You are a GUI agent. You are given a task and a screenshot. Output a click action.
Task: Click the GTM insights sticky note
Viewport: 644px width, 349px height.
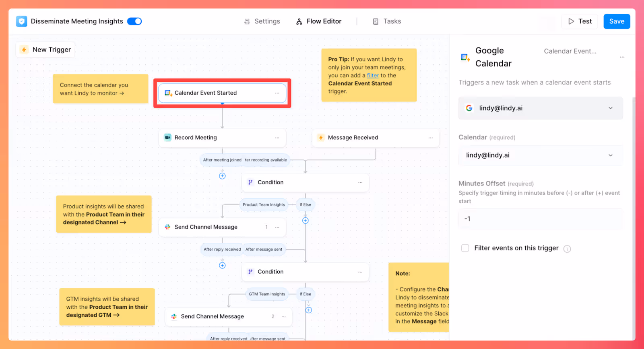[107, 307]
